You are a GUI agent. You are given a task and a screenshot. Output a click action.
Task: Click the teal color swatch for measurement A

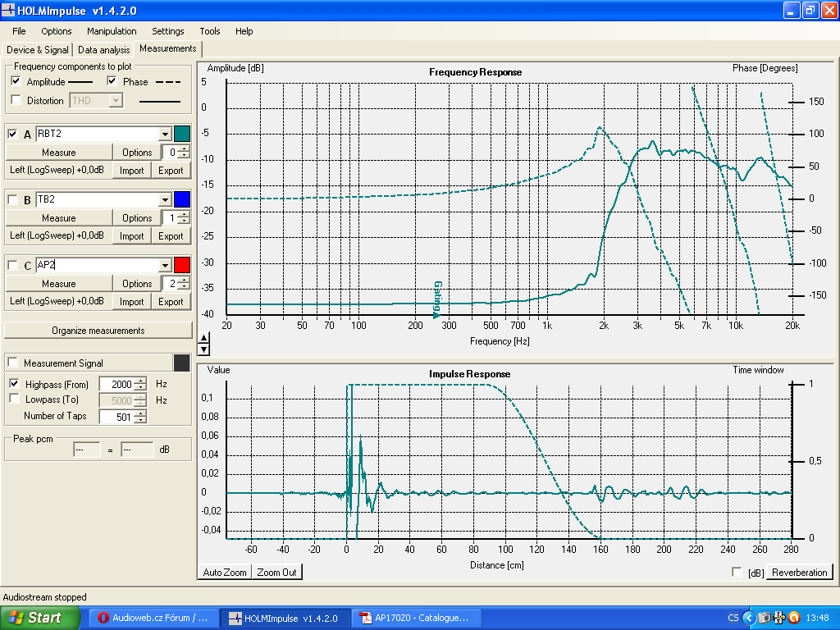(x=182, y=134)
